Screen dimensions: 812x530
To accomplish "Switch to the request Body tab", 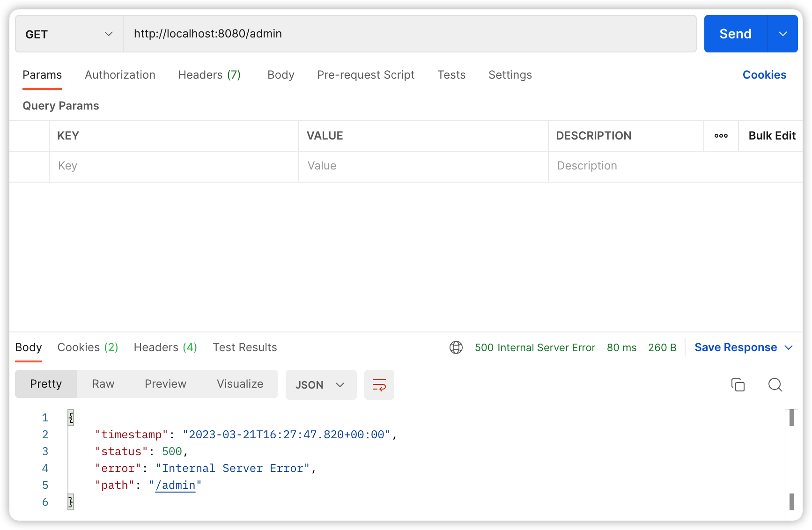I will [x=281, y=75].
